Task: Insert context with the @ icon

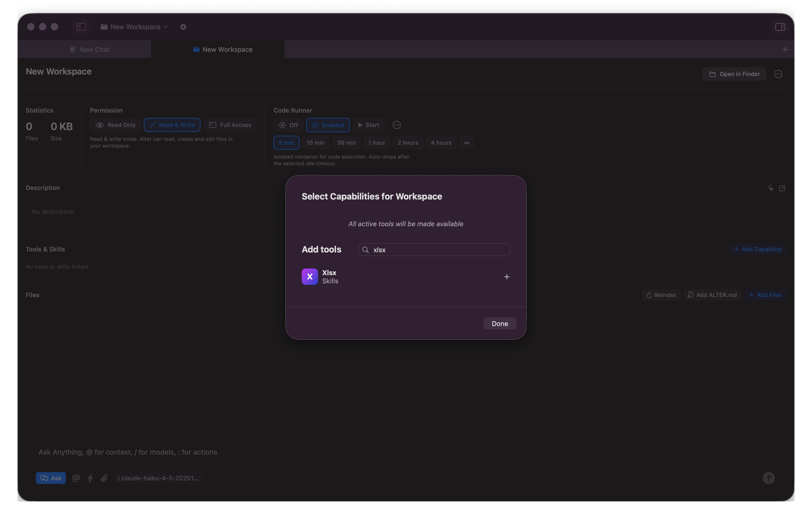Action: point(76,478)
